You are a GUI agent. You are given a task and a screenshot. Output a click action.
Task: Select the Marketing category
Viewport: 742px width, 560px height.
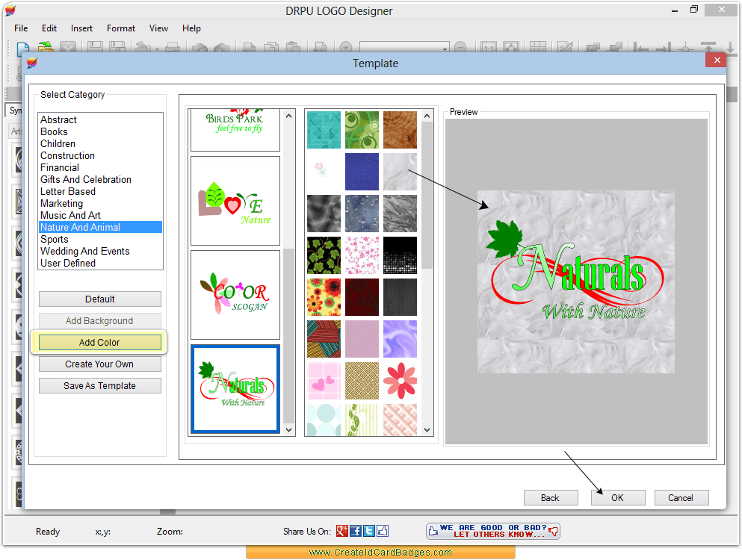(100, 203)
